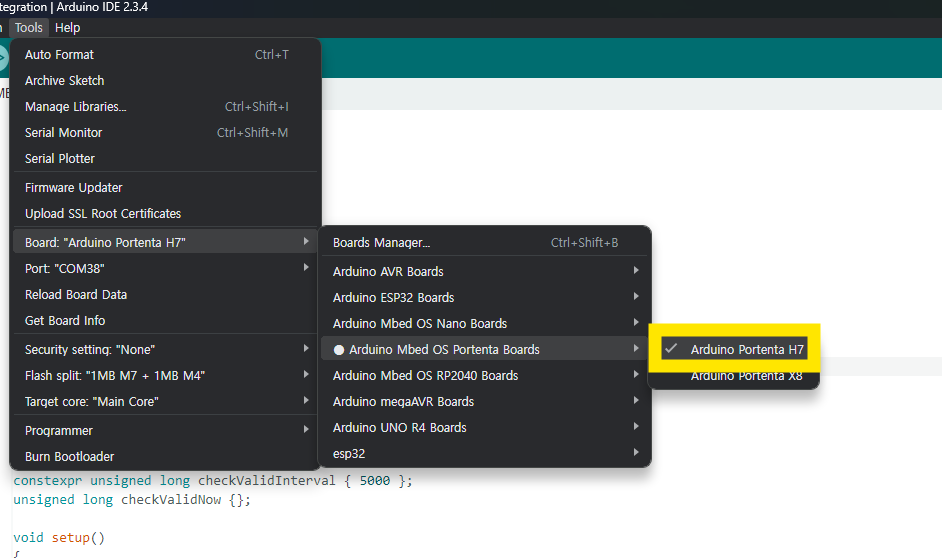This screenshot has width=942, height=558.
Task: Expand Arduino megaAVR Boards
Action: tap(484, 401)
